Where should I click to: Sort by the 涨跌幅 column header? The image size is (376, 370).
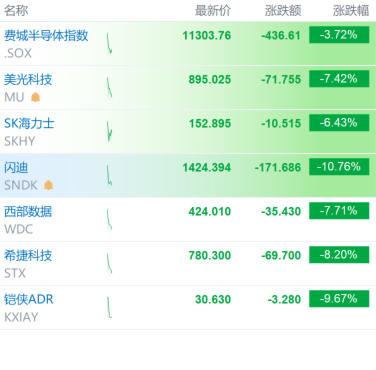coord(351,10)
